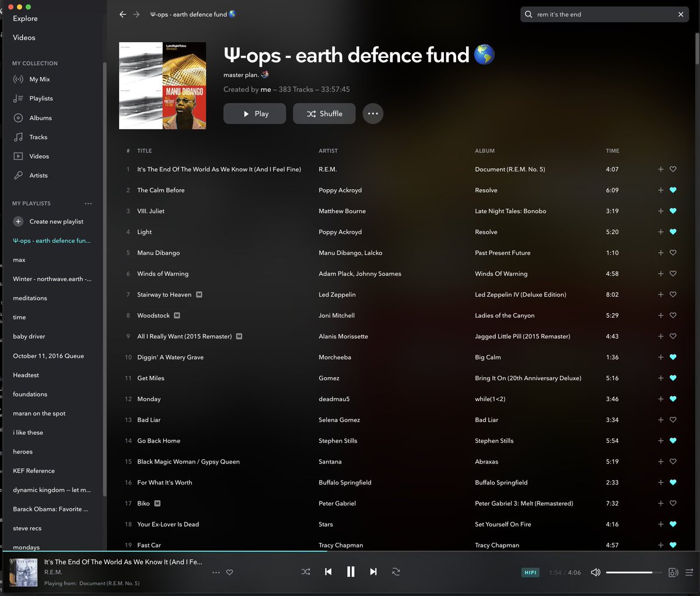Click the track progress bar

(350, 550)
